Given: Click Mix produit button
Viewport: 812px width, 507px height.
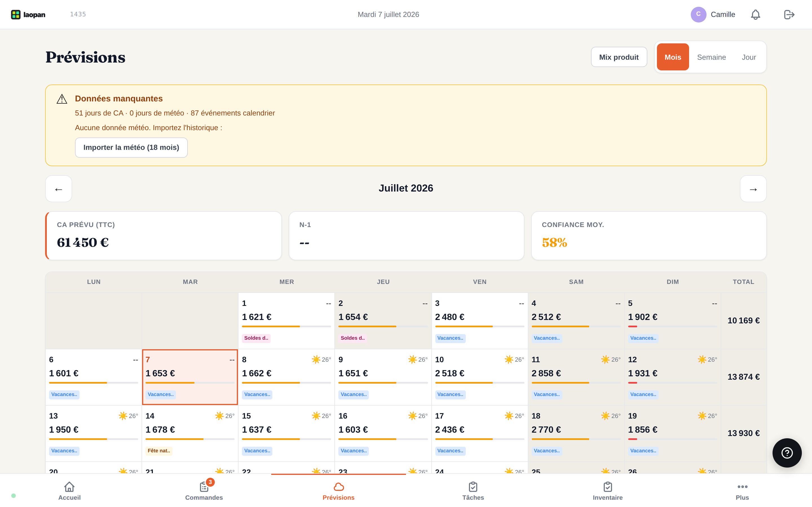Looking at the screenshot, I should 619,57.
